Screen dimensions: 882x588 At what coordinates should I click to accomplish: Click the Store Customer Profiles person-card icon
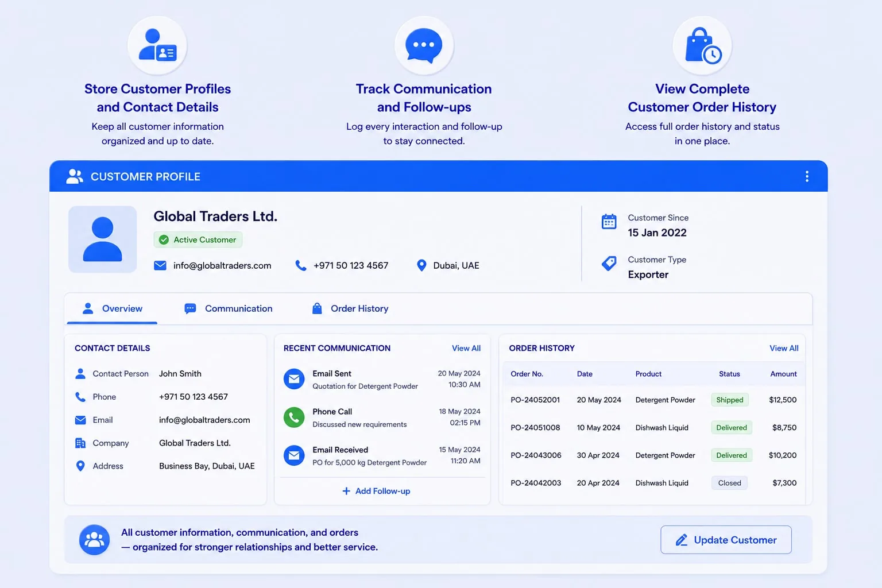coord(157,45)
